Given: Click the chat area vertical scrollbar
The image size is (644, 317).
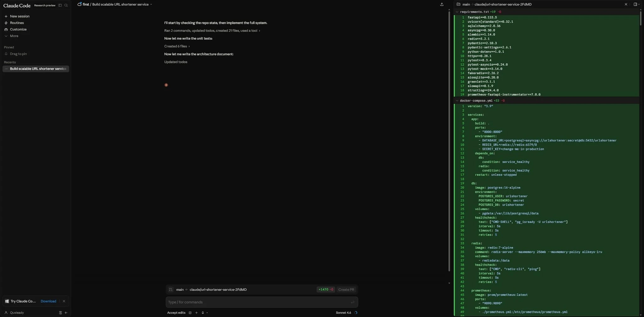Looking at the screenshot, I should coord(449,142).
